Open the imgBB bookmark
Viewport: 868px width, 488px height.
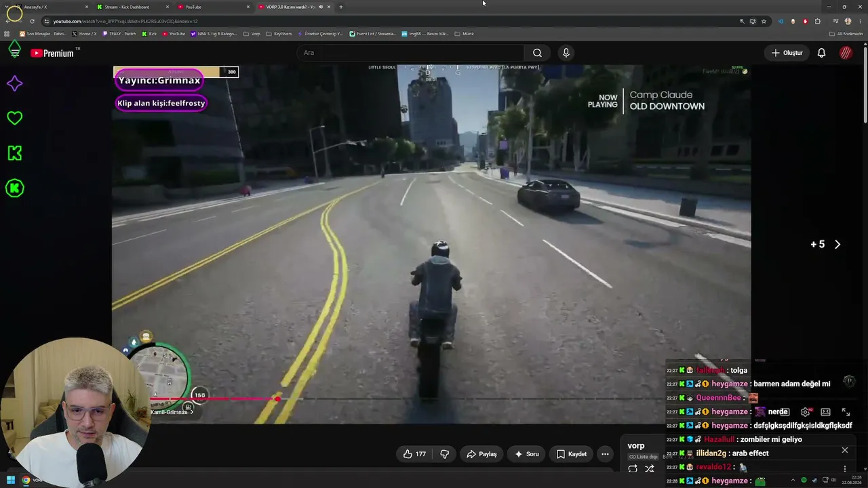tap(425, 34)
